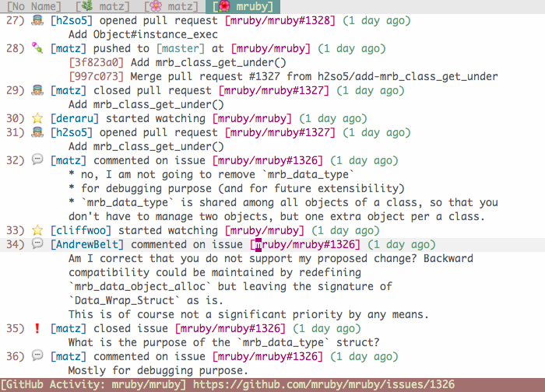Screen dimensions: 545x392
Task: Open user [h2so5] on entry 27
Action: click(x=72, y=21)
